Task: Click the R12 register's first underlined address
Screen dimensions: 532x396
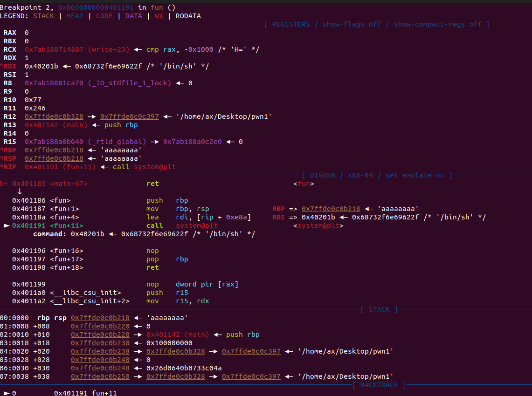Action: click(54, 116)
